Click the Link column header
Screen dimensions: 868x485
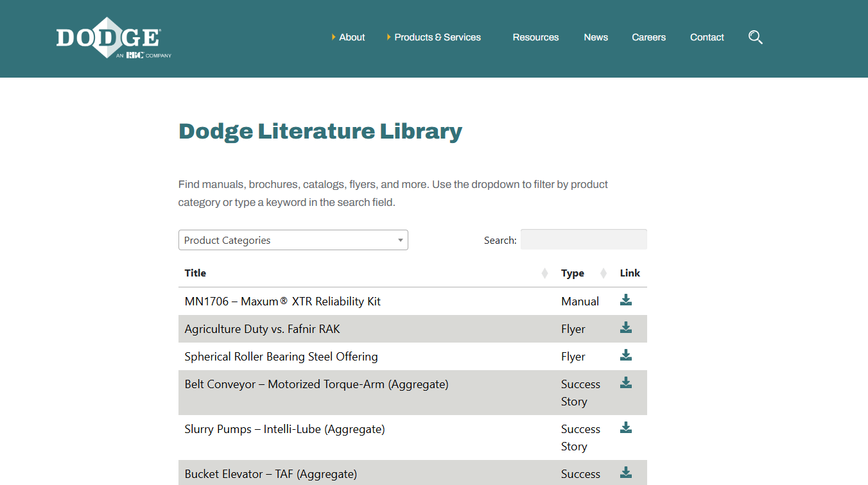pyautogui.click(x=630, y=273)
